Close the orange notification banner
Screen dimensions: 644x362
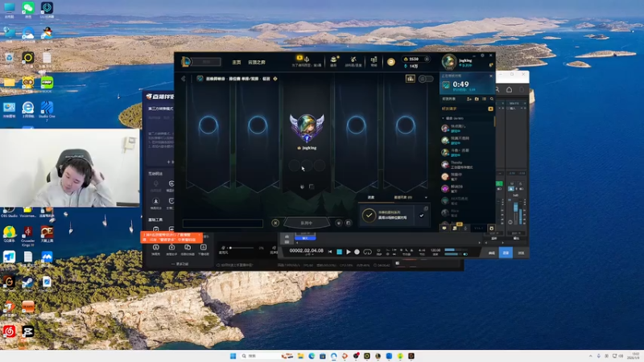(199, 235)
